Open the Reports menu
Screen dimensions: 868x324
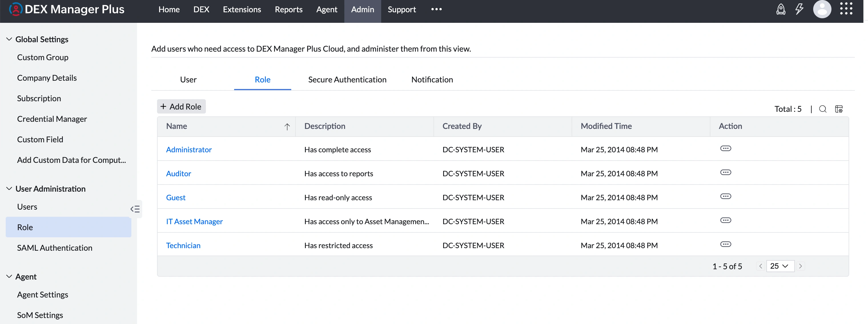coord(288,9)
